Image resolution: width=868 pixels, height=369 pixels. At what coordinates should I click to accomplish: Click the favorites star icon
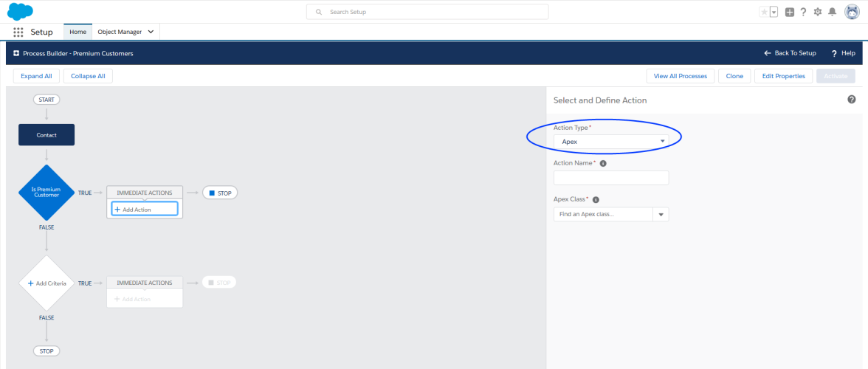click(764, 12)
